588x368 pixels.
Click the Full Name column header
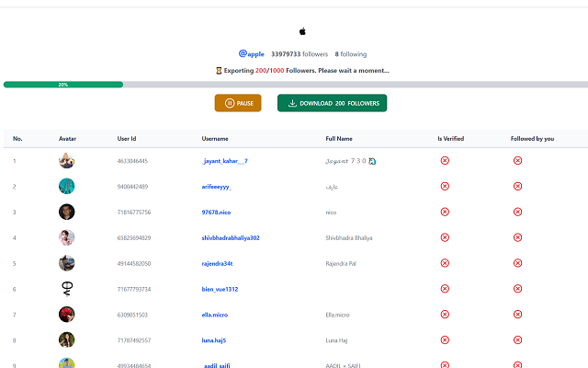(339, 139)
